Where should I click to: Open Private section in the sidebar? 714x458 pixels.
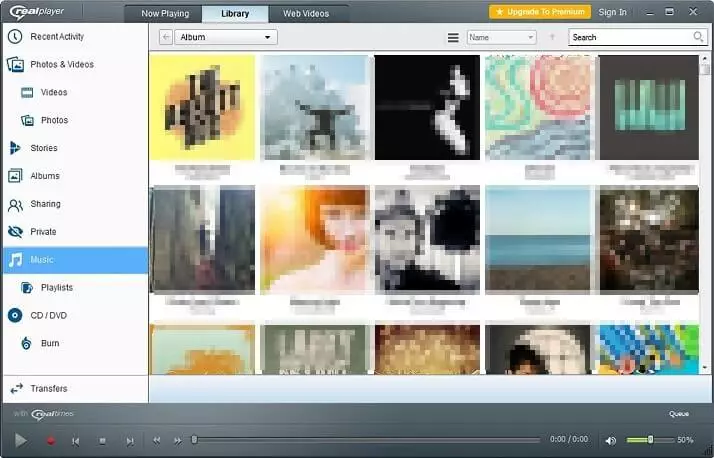pyautogui.click(x=42, y=232)
